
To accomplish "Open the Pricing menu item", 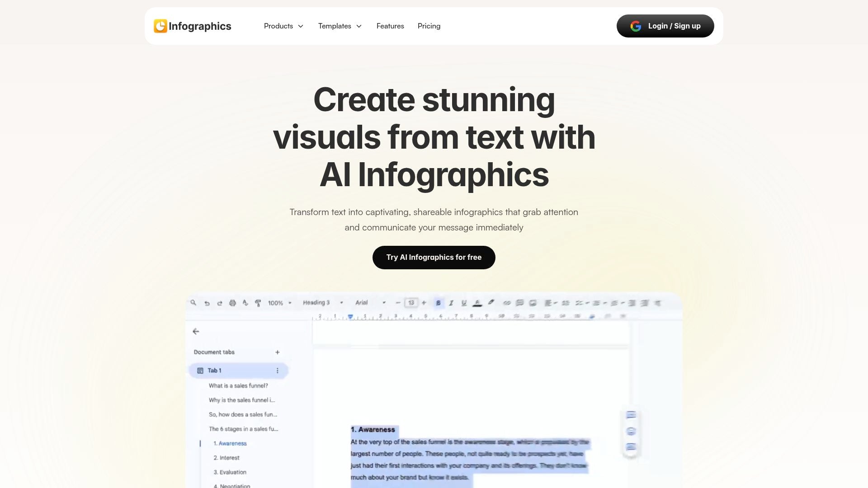I will 429,26.
